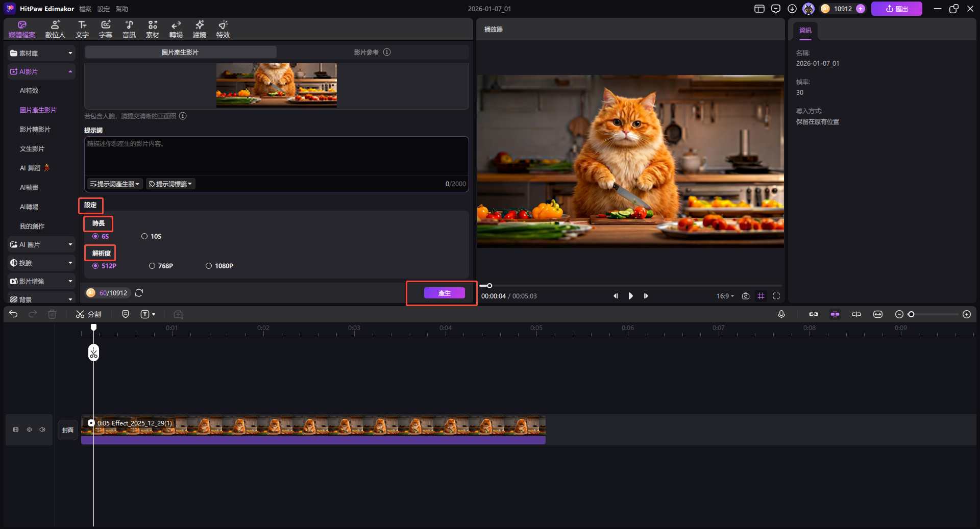Take a snapshot with the camera icon

[745, 296]
